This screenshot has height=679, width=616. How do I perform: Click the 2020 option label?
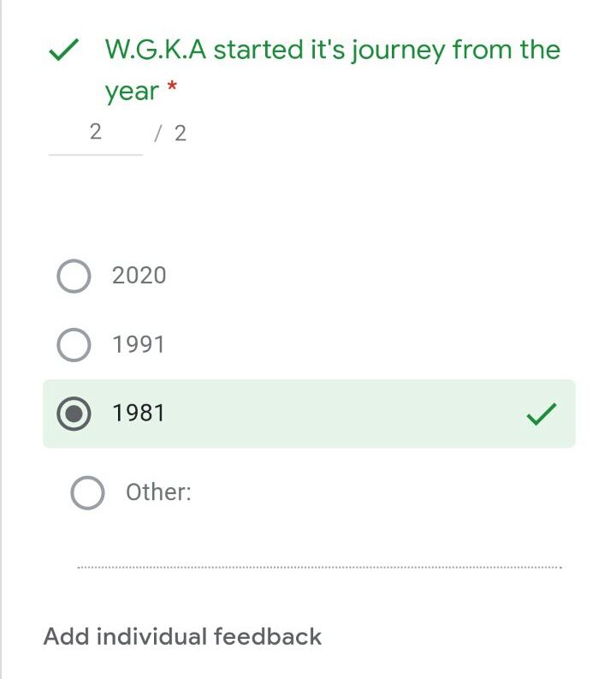(139, 276)
